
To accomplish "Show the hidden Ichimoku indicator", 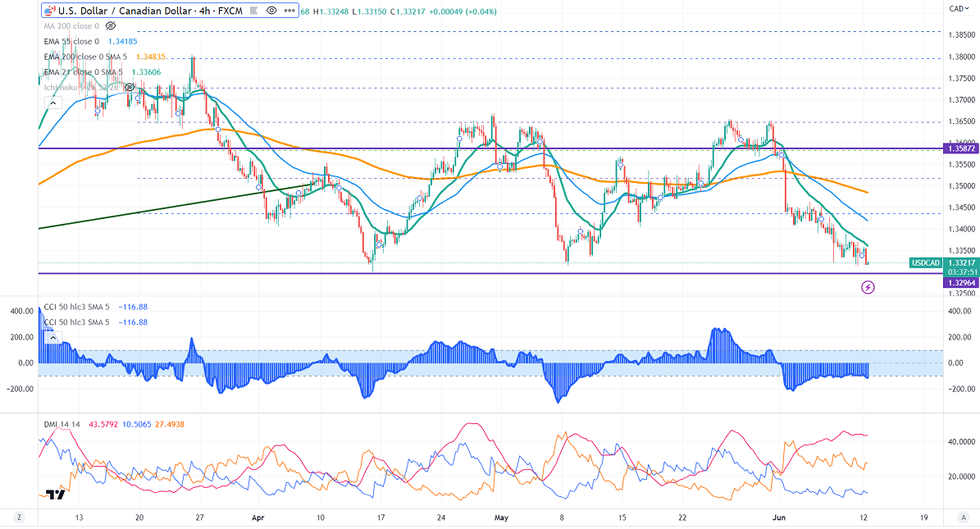I will coord(130,87).
